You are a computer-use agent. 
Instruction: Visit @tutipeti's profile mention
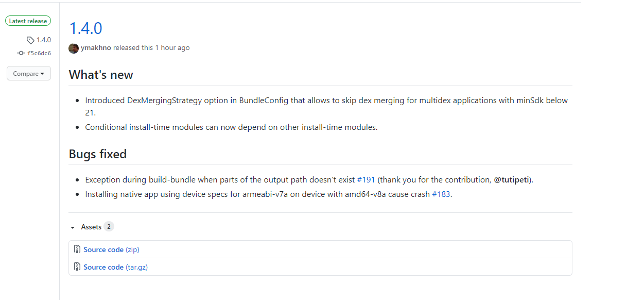(x=512, y=179)
